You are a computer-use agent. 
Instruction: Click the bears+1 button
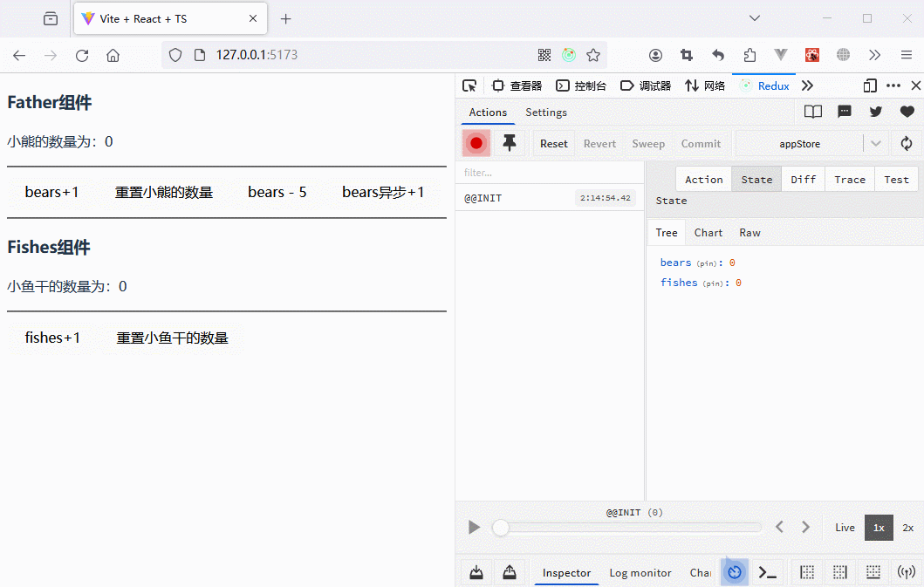(51, 192)
